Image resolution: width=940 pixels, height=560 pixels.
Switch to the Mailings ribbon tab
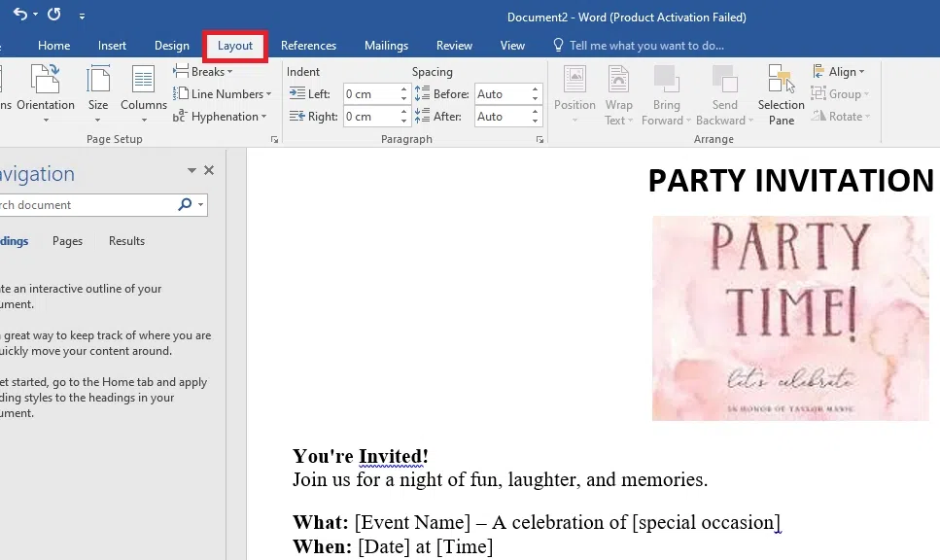point(386,45)
